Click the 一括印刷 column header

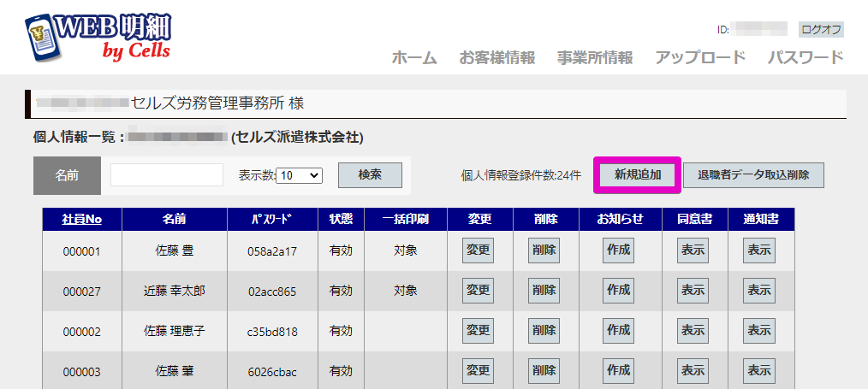click(406, 220)
